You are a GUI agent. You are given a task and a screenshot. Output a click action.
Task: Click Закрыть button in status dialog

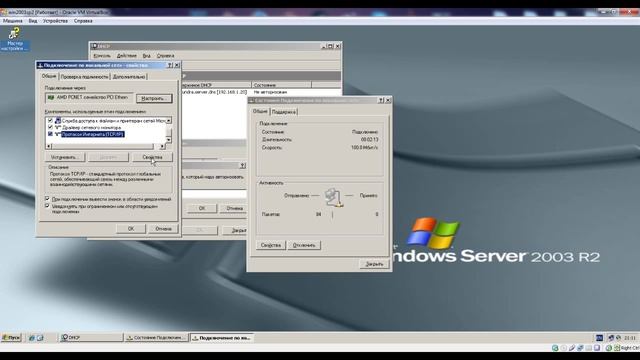[374, 264]
